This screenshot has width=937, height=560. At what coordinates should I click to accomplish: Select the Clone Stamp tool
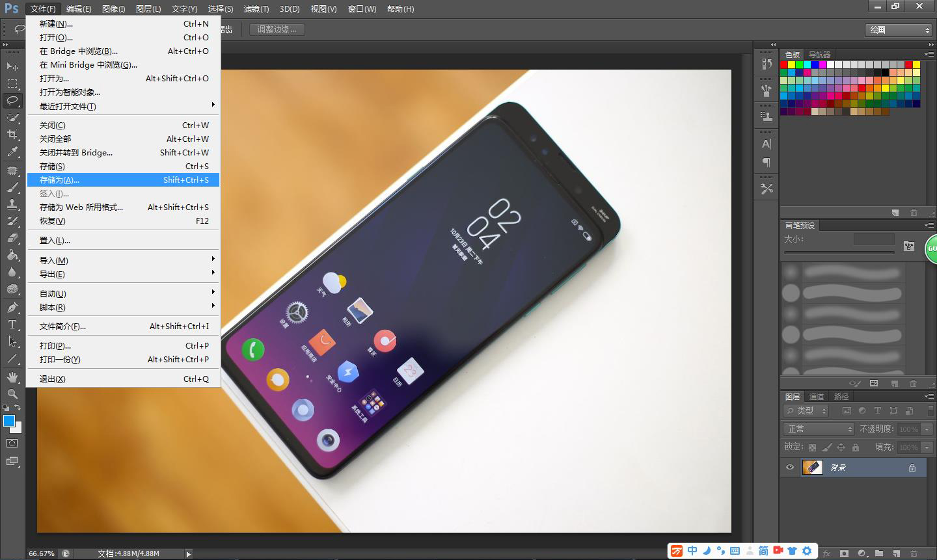pos(12,204)
